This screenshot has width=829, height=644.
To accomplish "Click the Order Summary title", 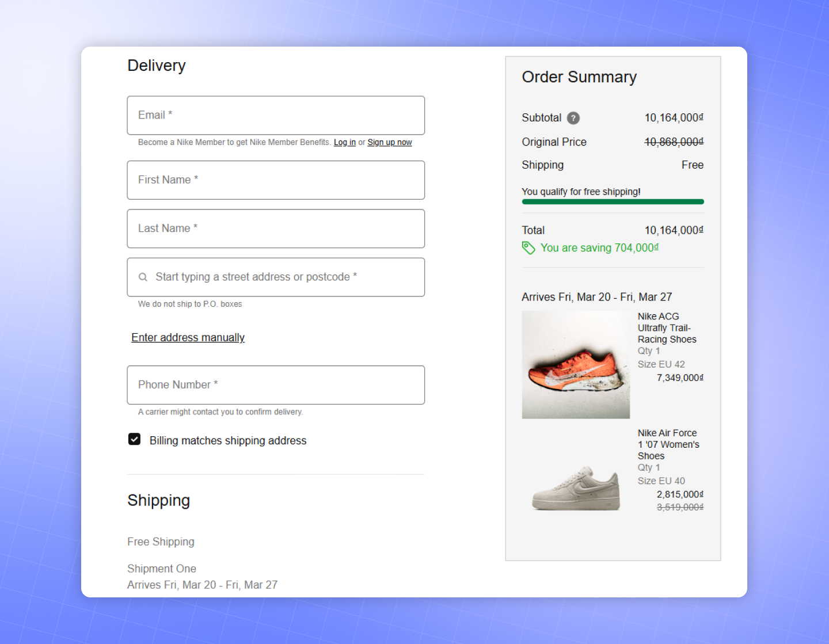I will (x=579, y=77).
